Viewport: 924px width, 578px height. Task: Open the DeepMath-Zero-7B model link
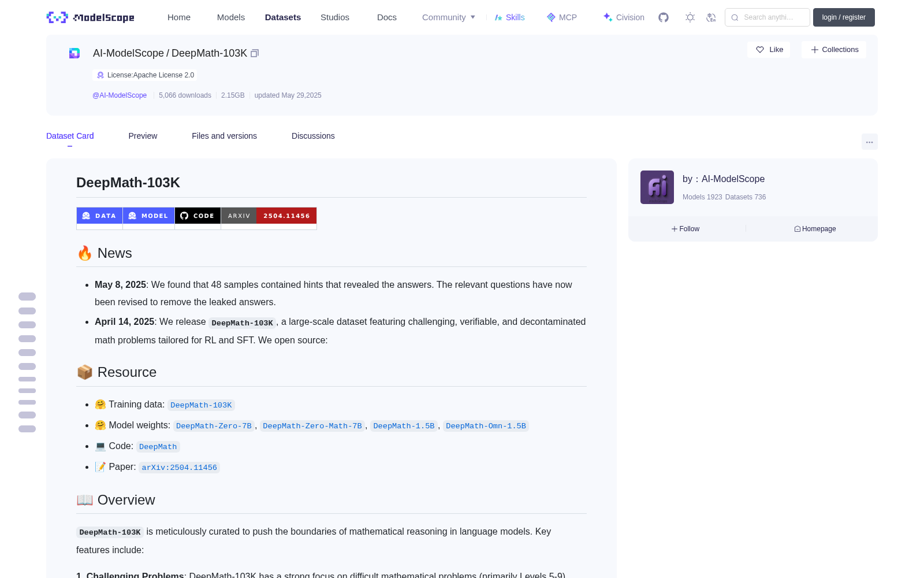coord(214,426)
